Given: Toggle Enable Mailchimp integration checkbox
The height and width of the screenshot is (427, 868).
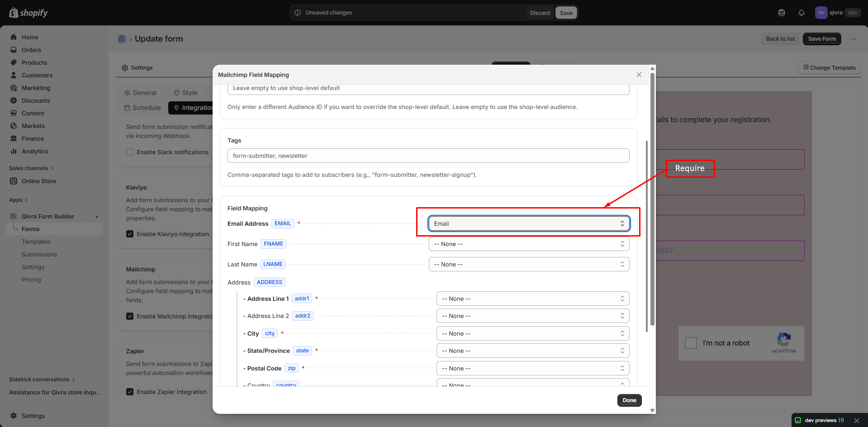Looking at the screenshot, I should [x=130, y=316].
